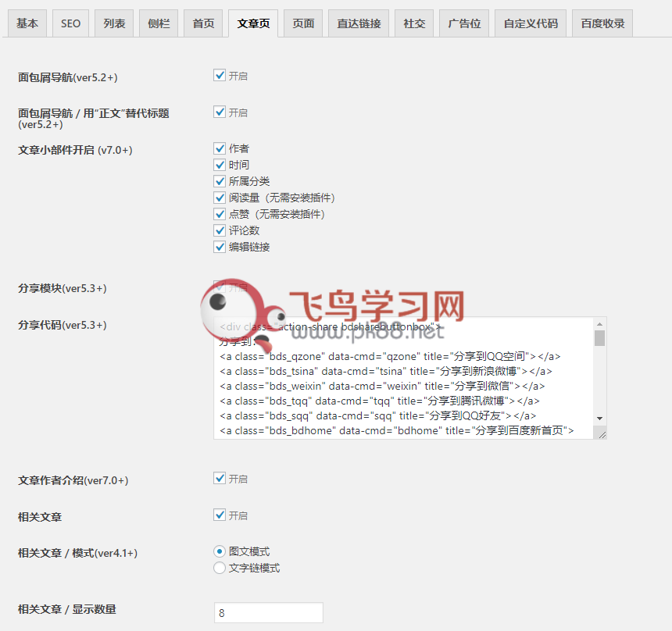The image size is (672, 631).
Task: Uncheck the 评论数 checkbox
Action: click(220, 230)
